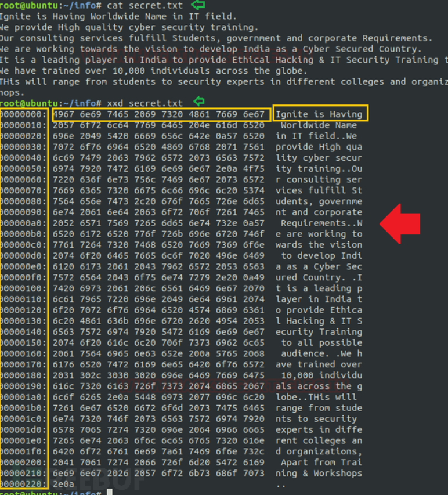Click hex word 4574 in the 00000120 row
448x495 pixels.
tap(199, 310)
